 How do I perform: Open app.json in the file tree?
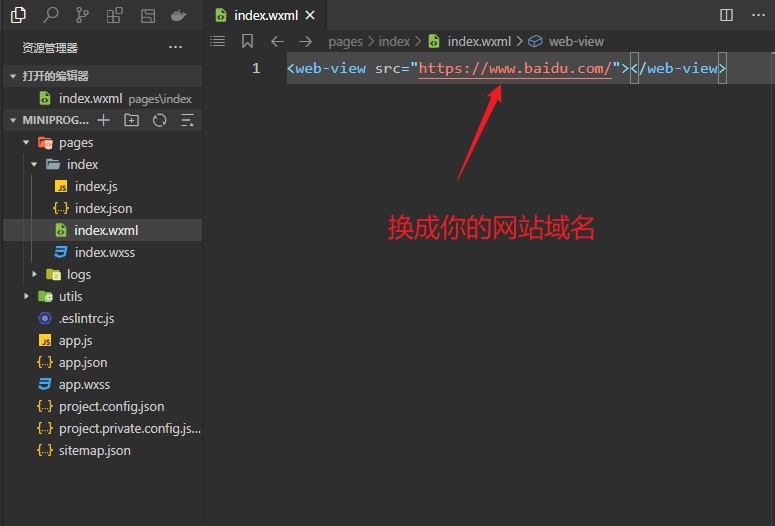[x=82, y=363]
